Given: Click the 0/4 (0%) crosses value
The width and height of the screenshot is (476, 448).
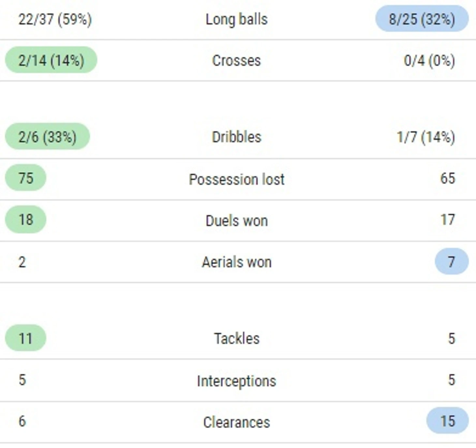Looking at the screenshot, I should pyautogui.click(x=429, y=61).
